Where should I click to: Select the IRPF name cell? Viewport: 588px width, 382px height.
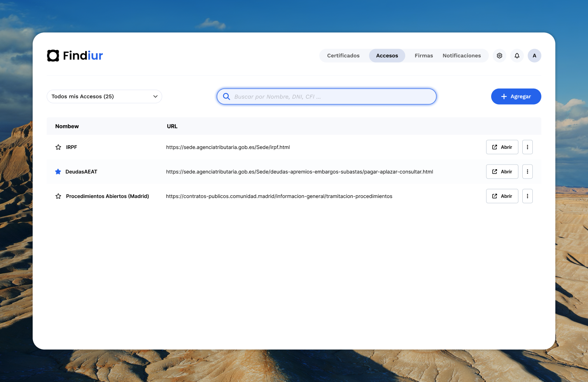pos(72,147)
